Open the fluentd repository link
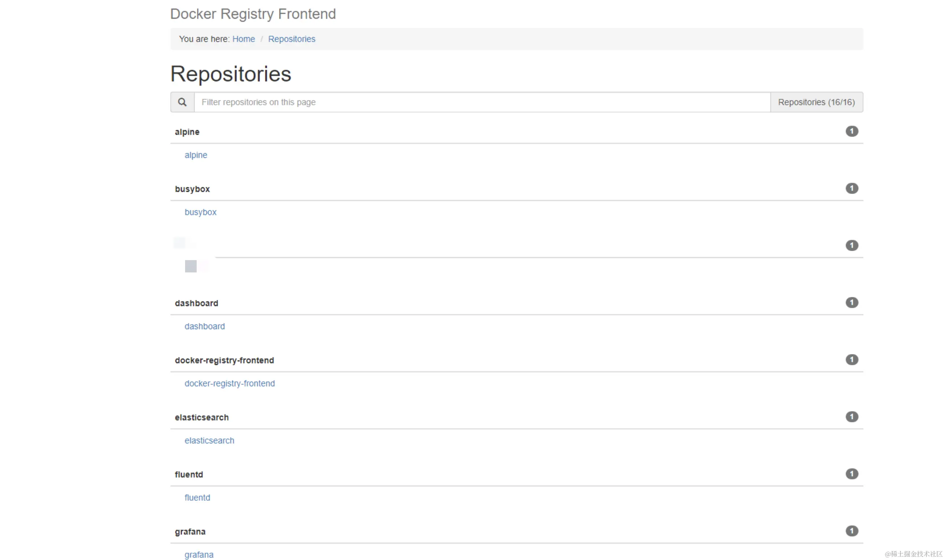The image size is (945, 560). pos(197,498)
